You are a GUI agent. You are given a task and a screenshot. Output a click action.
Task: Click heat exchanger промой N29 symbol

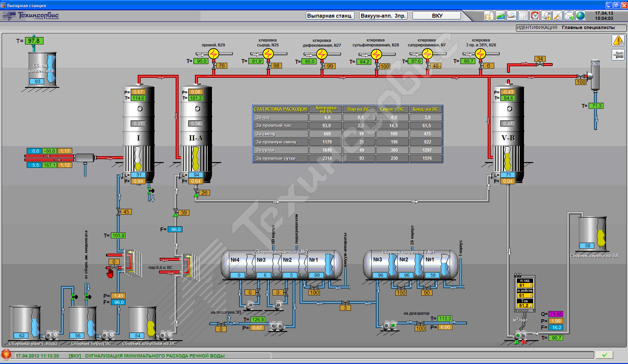click(214, 54)
